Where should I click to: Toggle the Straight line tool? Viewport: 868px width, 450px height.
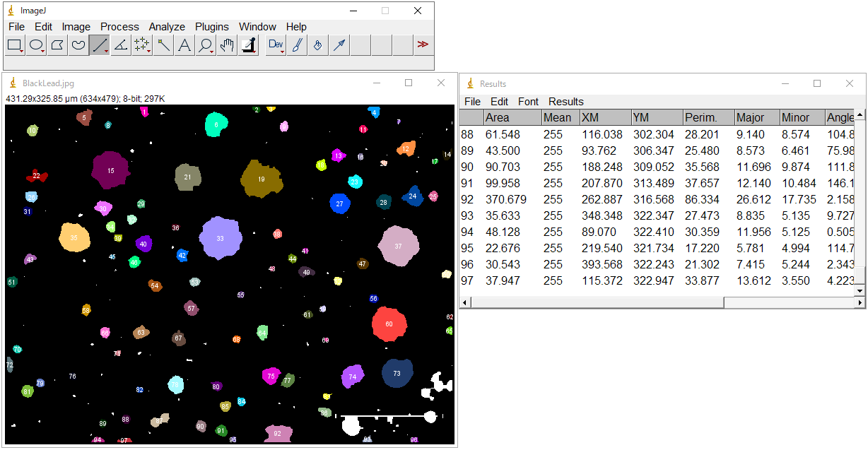[100, 46]
